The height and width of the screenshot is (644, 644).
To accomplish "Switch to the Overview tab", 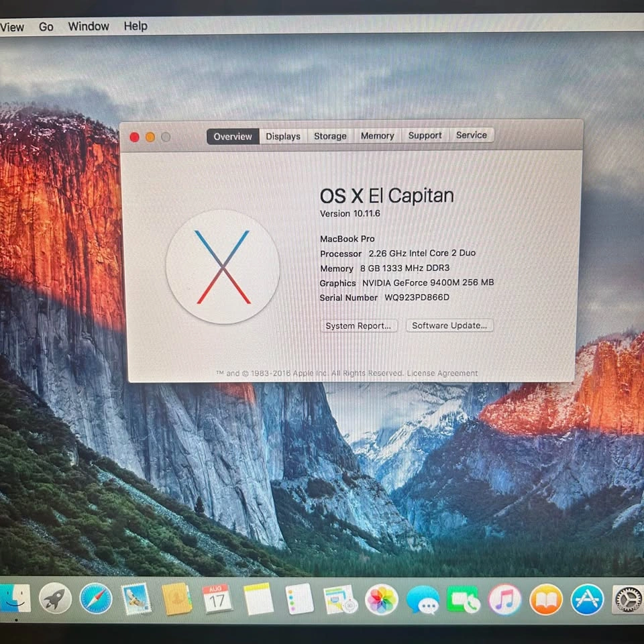I will pos(233,136).
